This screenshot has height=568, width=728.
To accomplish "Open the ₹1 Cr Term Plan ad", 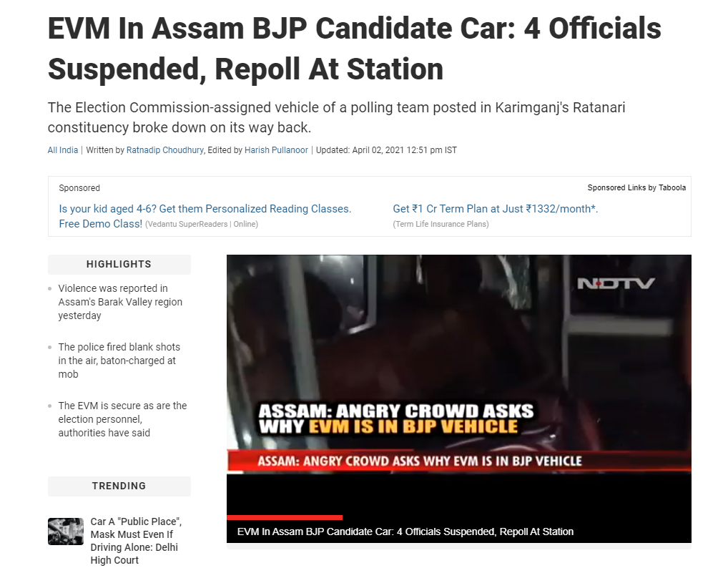I will click(496, 209).
